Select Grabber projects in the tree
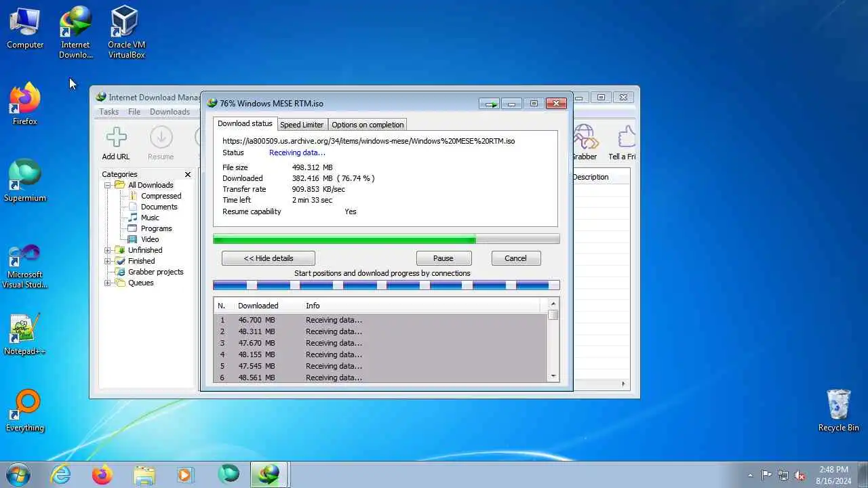Image resolution: width=868 pixels, height=488 pixels. tap(155, 272)
